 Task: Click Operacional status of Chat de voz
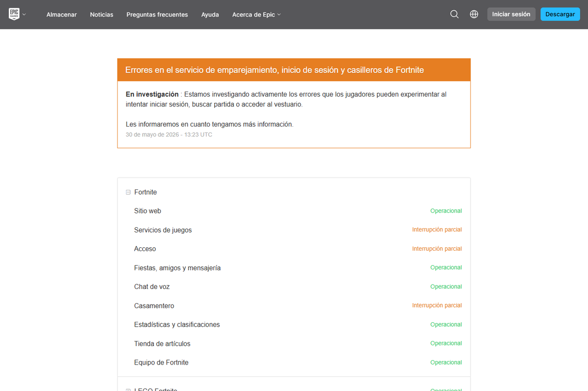point(446,287)
